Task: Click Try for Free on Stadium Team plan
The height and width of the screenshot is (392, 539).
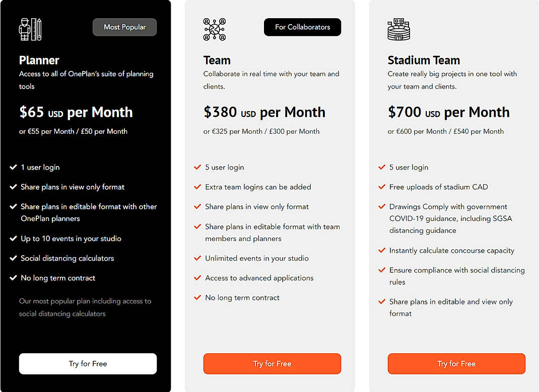Action: [456, 363]
